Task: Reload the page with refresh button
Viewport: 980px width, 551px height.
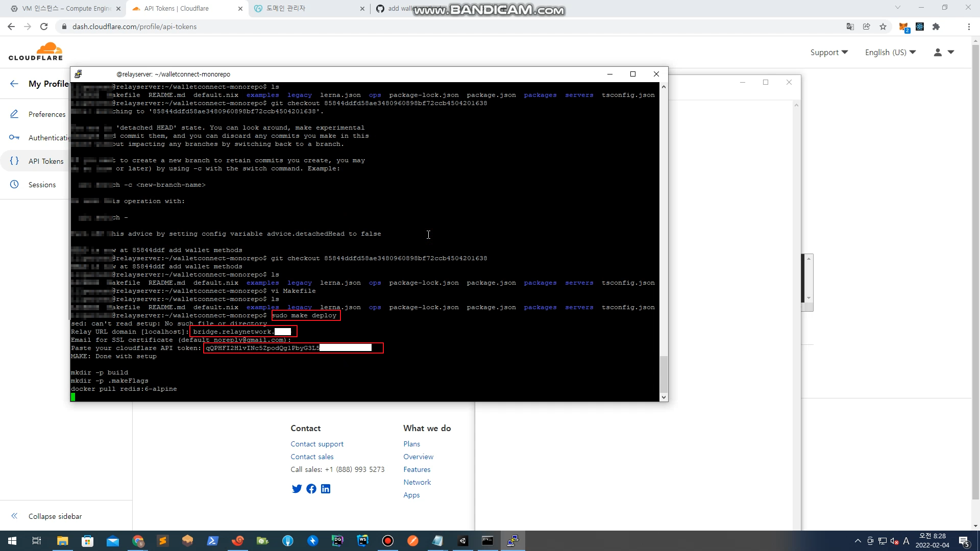Action: [x=44, y=27]
